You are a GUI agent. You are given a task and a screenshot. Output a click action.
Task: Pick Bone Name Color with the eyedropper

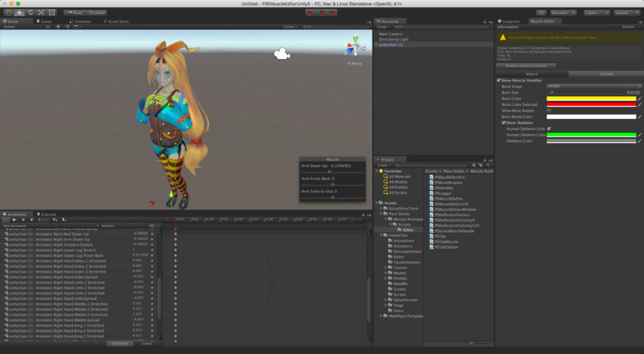tap(639, 117)
